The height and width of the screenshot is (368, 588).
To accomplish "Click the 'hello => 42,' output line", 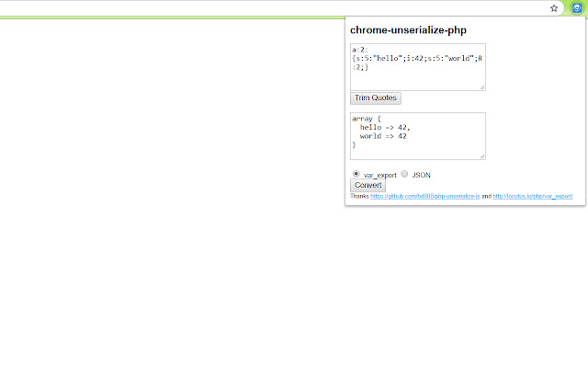I will tap(385, 127).
